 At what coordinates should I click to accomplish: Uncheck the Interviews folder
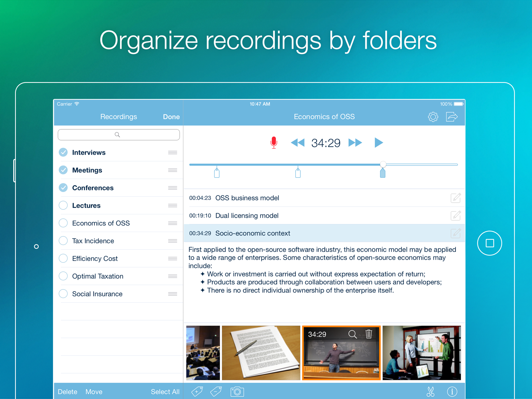[x=63, y=152]
